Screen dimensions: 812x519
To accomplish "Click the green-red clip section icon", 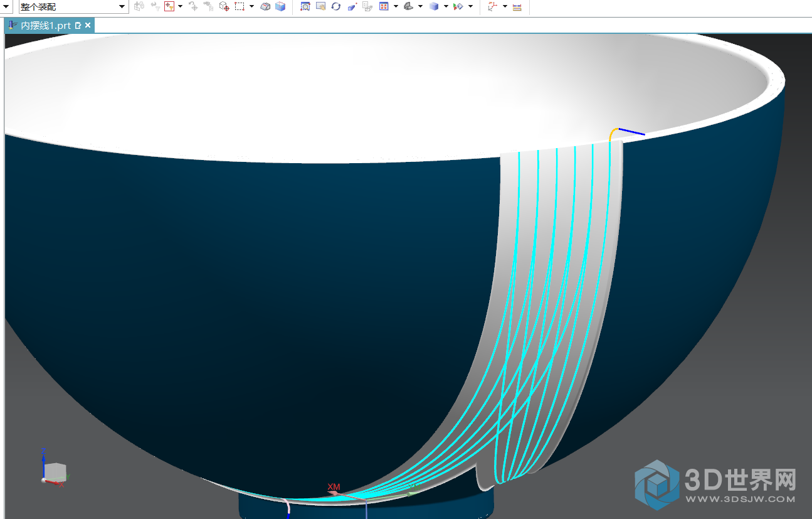I will pyautogui.click(x=458, y=6).
